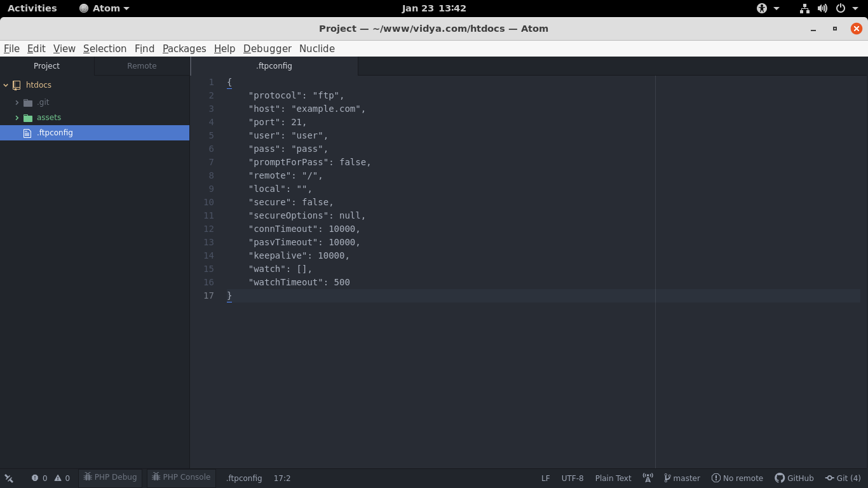Click the antenna signal icon in status bar

(x=648, y=478)
